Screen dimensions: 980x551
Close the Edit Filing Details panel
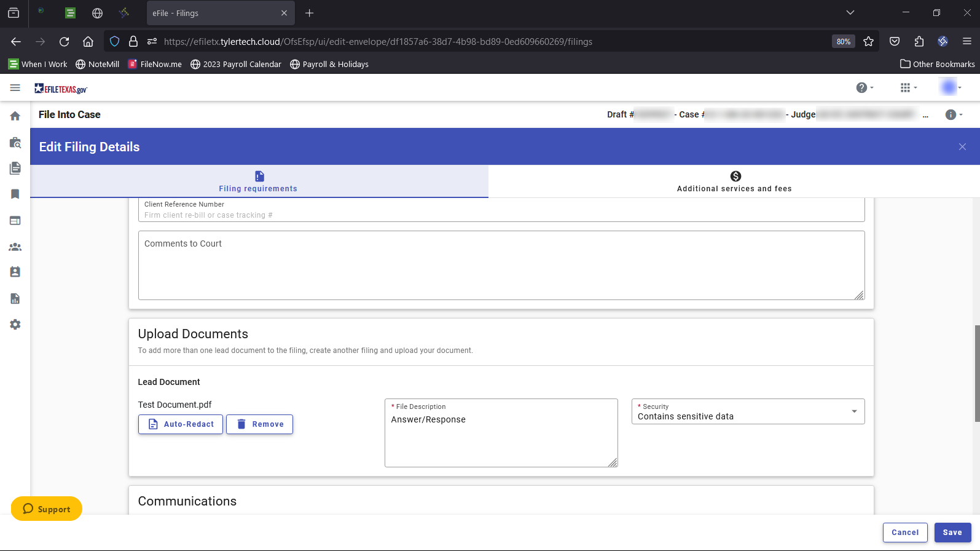[962, 146]
